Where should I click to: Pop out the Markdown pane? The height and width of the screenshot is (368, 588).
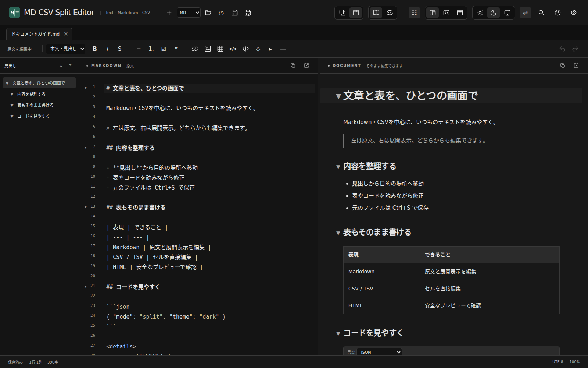pyautogui.click(x=306, y=66)
